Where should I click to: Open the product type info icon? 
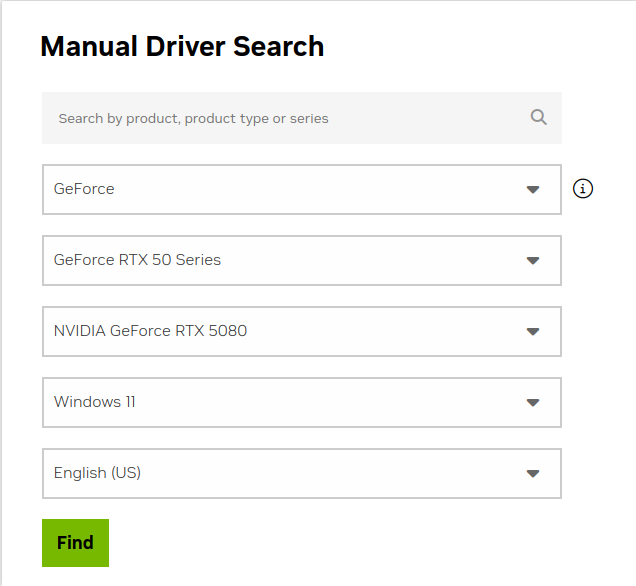tap(583, 189)
